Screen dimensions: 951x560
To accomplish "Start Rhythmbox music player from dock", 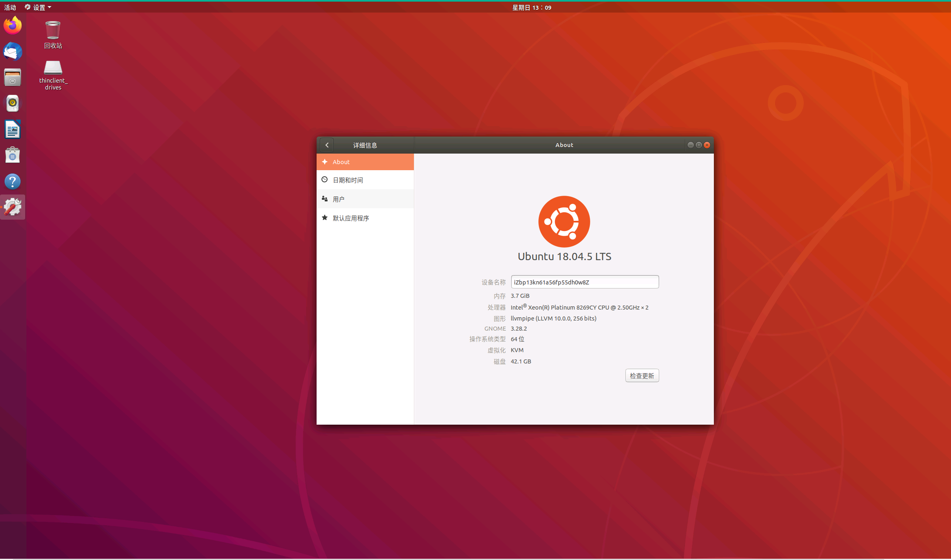I will [x=13, y=103].
